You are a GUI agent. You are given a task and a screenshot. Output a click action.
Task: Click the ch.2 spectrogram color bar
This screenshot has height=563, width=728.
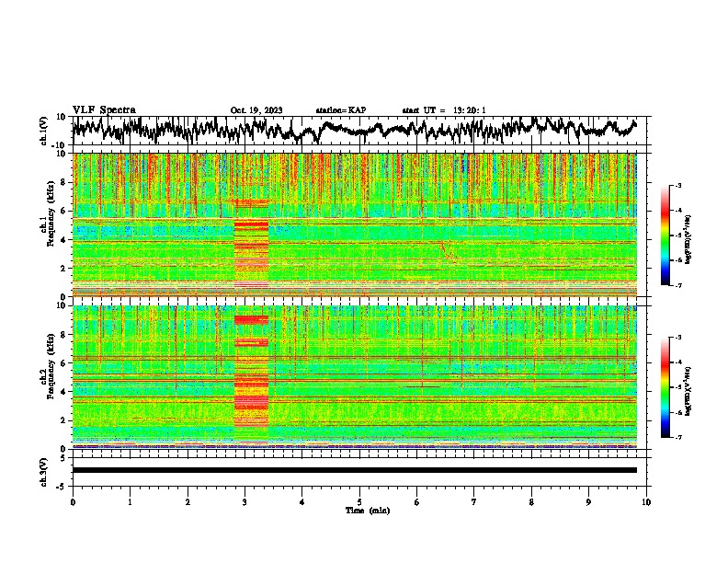665,387
